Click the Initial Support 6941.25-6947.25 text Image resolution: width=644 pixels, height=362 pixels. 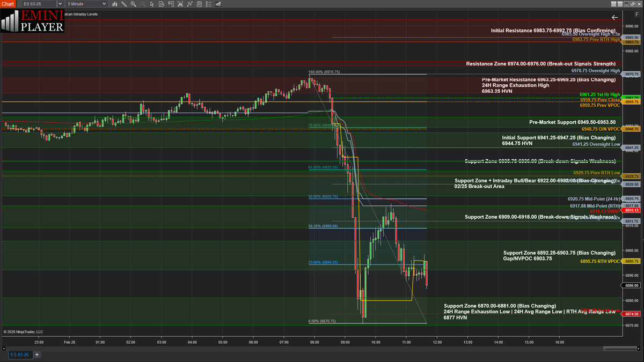pos(559,137)
